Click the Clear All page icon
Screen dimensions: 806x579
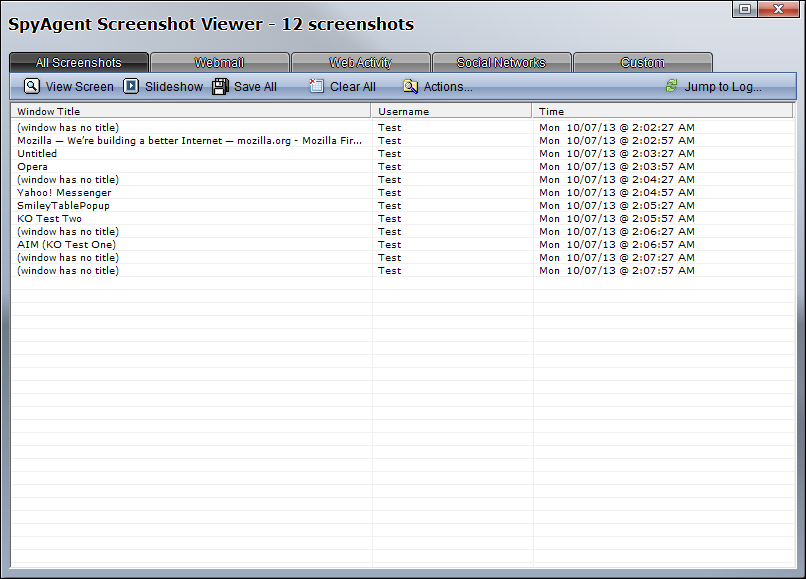tap(316, 86)
